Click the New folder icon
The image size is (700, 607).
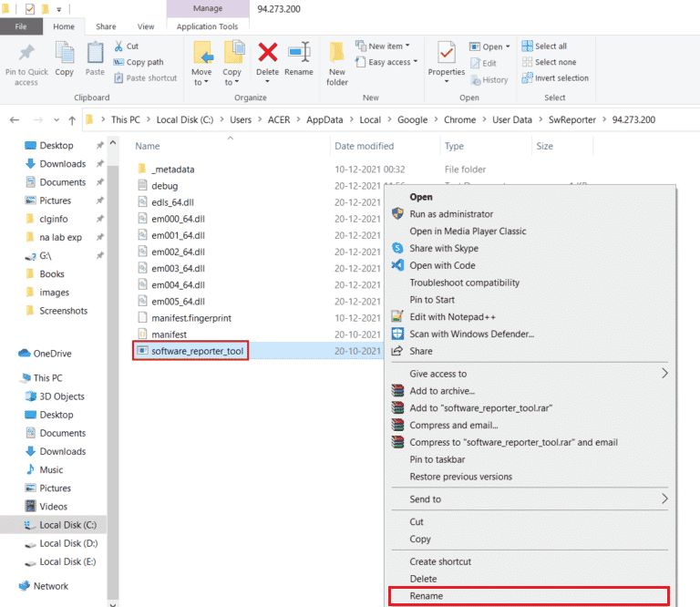336,52
